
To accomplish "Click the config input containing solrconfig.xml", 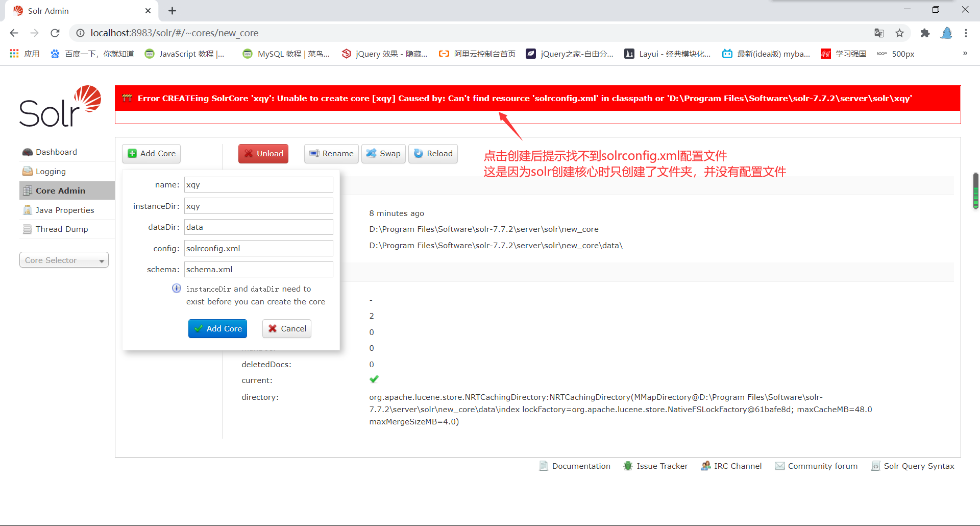I will pos(258,248).
